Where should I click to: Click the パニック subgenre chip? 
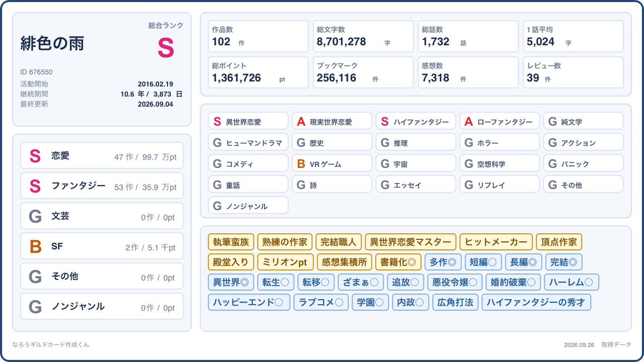(583, 163)
